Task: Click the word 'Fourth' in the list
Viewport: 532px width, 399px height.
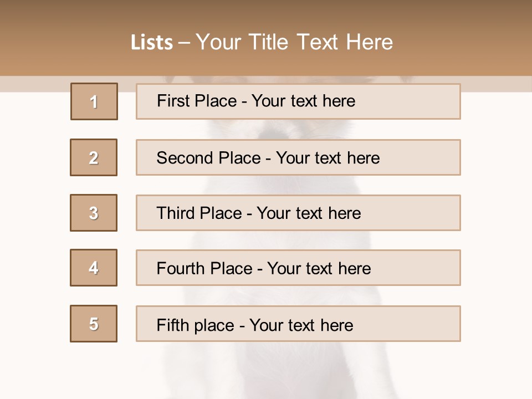Action: [x=181, y=269]
